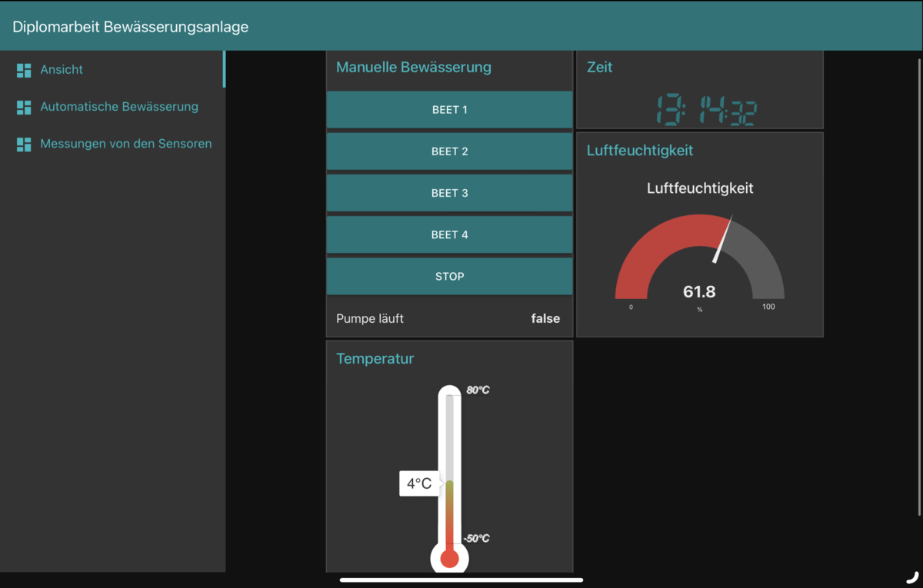Tap the curved icon in the bottom-right corner
The height and width of the screenshot is (588, 923).
pos(912,577)
